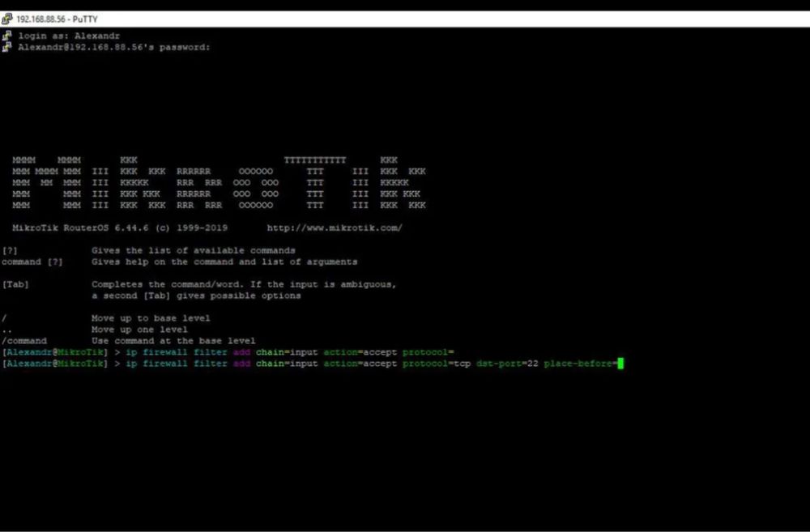The width and height of the screenshot is (810, 532).
Task: Click 'Gives help on the command and list of arguments'
Action: click(224, 262)
